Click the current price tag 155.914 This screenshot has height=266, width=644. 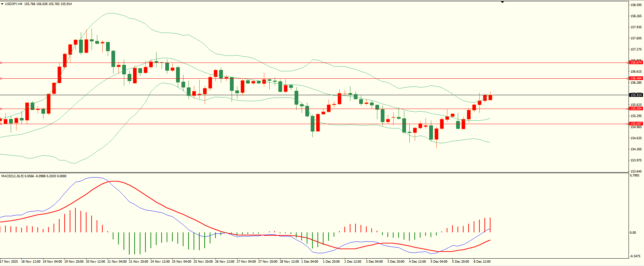636,95
